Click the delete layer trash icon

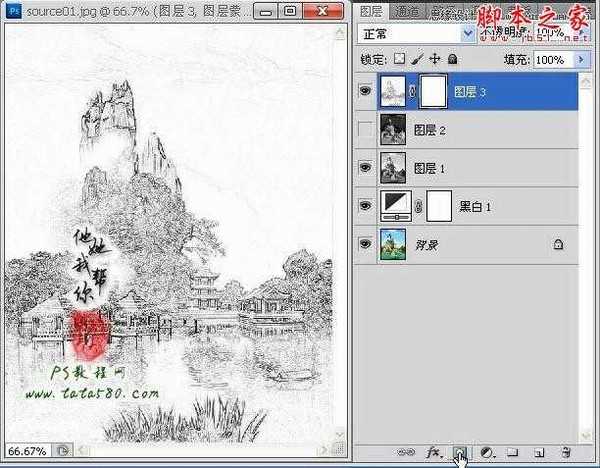(566, 452)
